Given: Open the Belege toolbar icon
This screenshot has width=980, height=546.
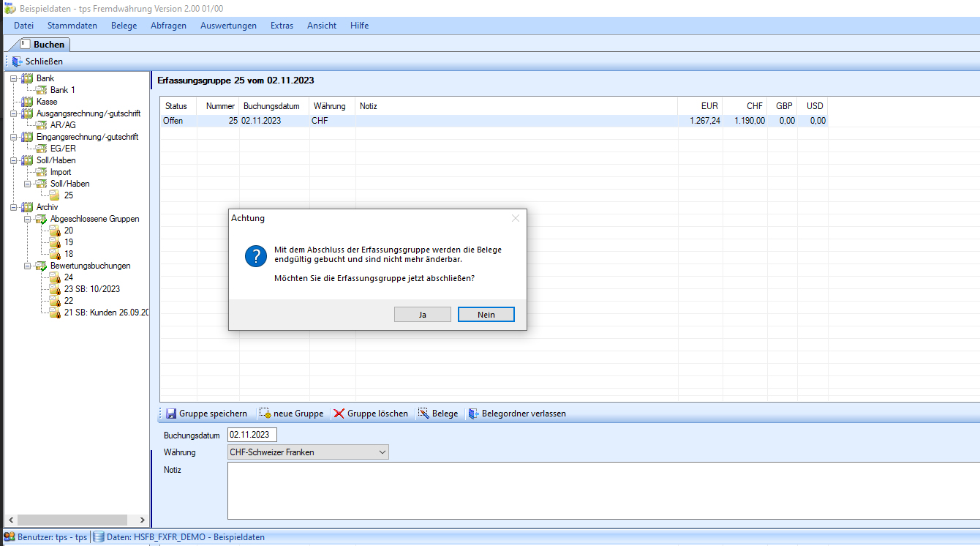Looking at the screenshot, I should click(x=423, y=414).
